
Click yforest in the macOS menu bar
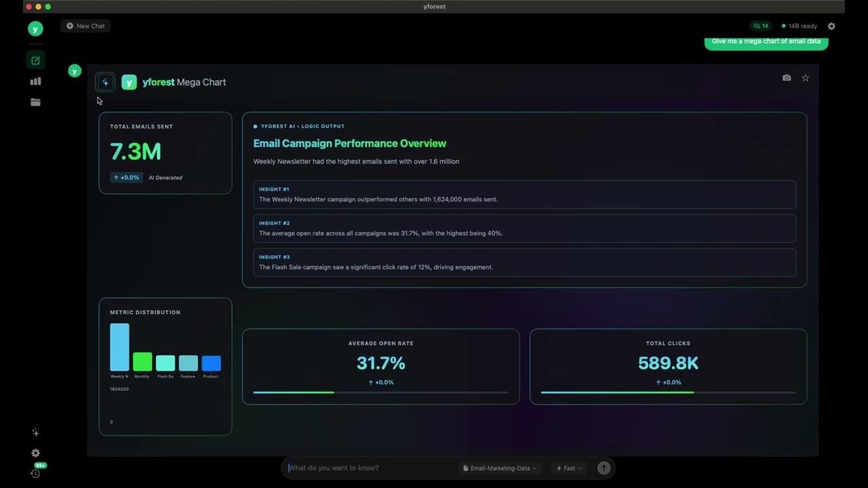click(x=434, y=6)
